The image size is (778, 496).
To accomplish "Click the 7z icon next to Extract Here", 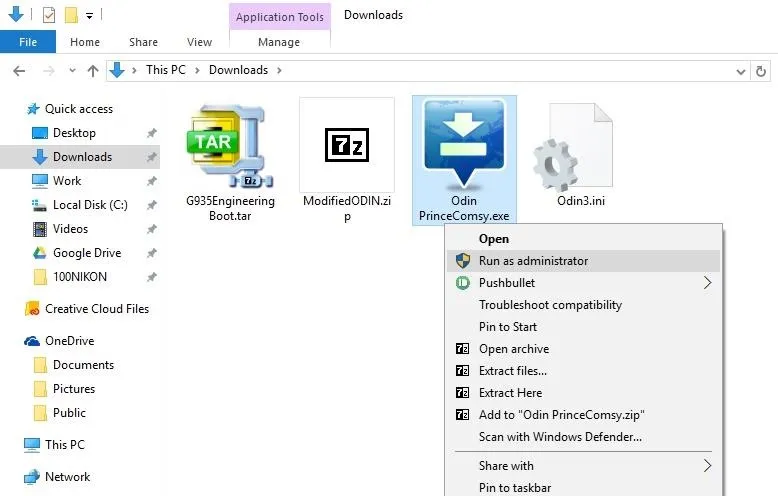I will [462, 392].
